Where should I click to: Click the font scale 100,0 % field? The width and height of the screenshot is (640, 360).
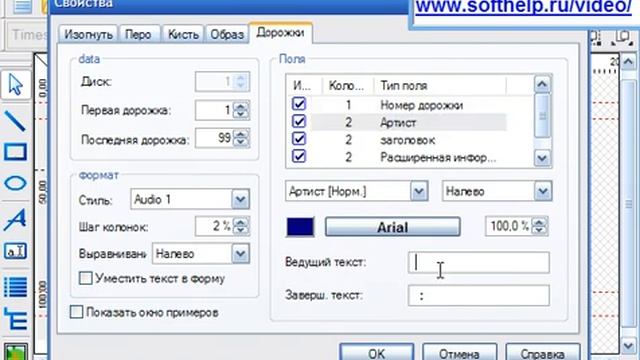tap(509, 226)
